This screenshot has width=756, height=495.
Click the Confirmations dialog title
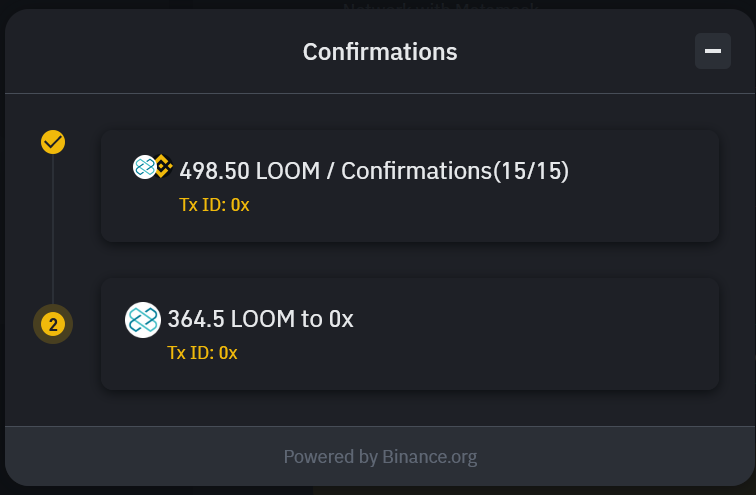click(x=380, y=52)
